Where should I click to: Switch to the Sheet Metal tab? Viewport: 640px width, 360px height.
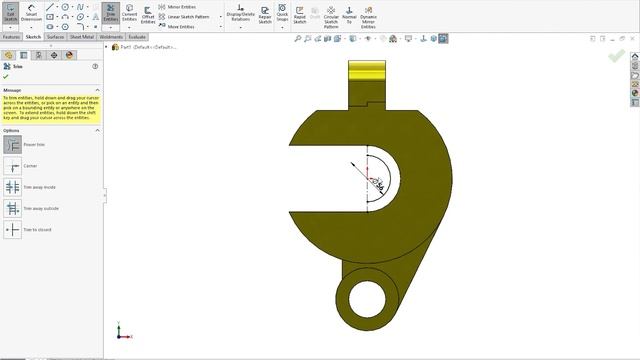(x=82, y=37)
